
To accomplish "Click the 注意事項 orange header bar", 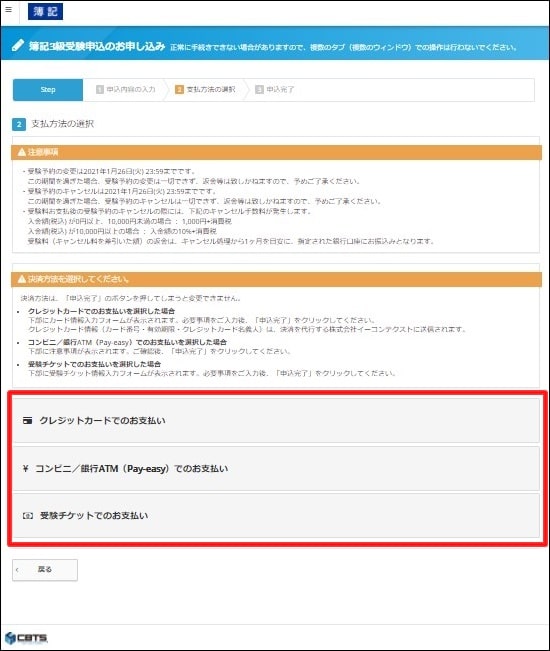I will pos(276,152).
